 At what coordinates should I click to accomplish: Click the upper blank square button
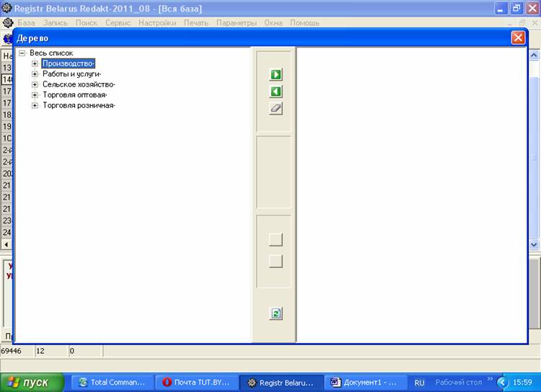pos(276,240)
